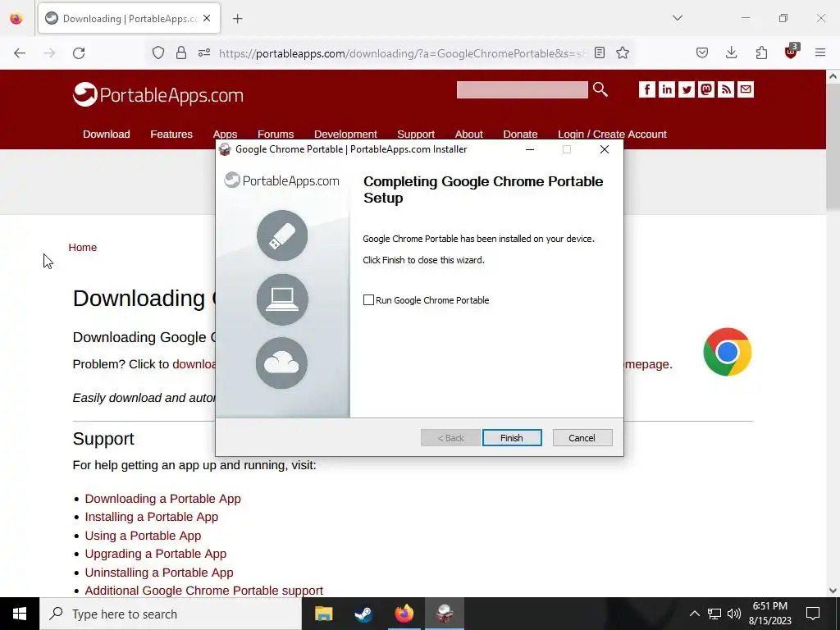Open the Donate menu item
Screen dimensions: 840x630
point(520,134)
